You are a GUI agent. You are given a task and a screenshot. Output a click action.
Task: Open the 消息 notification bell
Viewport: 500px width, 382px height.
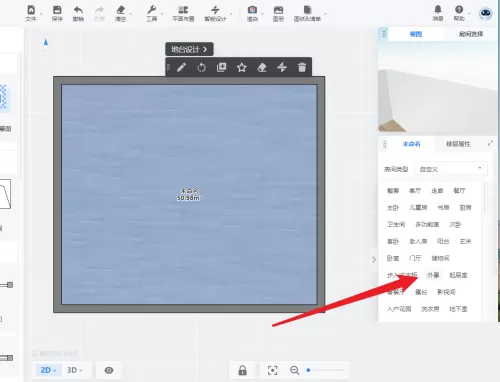point(438,9)
